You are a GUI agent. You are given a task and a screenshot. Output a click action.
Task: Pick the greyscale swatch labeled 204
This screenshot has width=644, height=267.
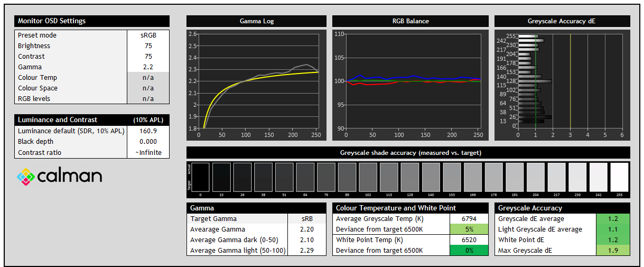tap(536, 177)
